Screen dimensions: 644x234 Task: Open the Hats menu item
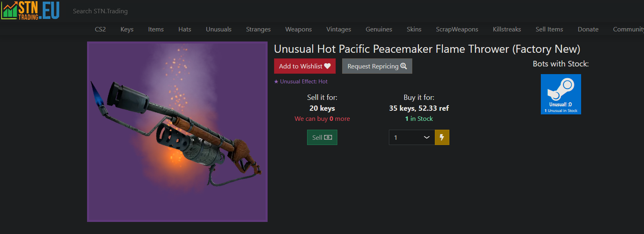tap(185, 29)
